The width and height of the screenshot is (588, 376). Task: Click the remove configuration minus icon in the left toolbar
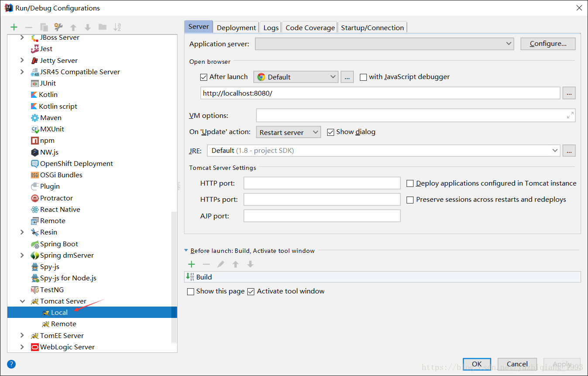pos(28,27)
